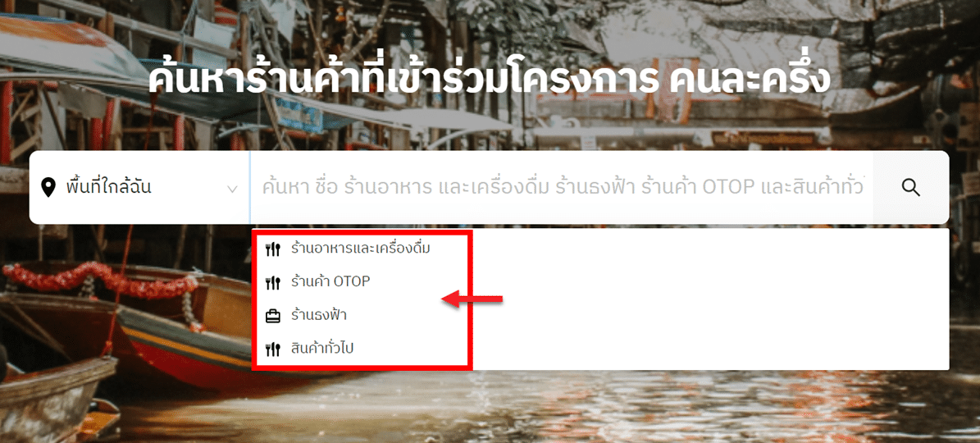This screenshot has width=980, height=443.
Task: Click the red annotation arrow
Action: click(472, 300)
